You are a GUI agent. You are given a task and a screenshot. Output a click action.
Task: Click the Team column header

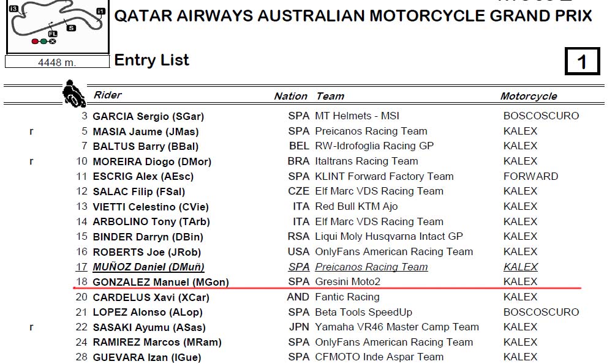tap(330, 96)
